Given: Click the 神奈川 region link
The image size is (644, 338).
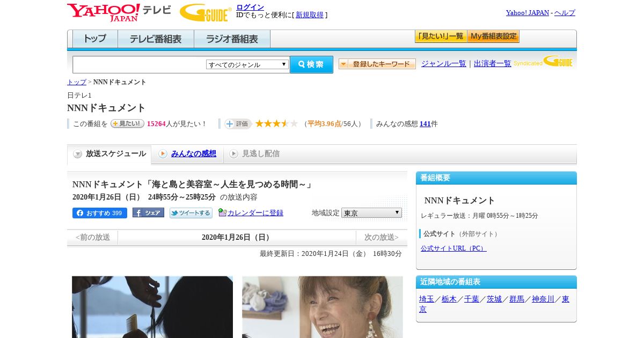Looking at the screenshot, I should tap(543, 299).
